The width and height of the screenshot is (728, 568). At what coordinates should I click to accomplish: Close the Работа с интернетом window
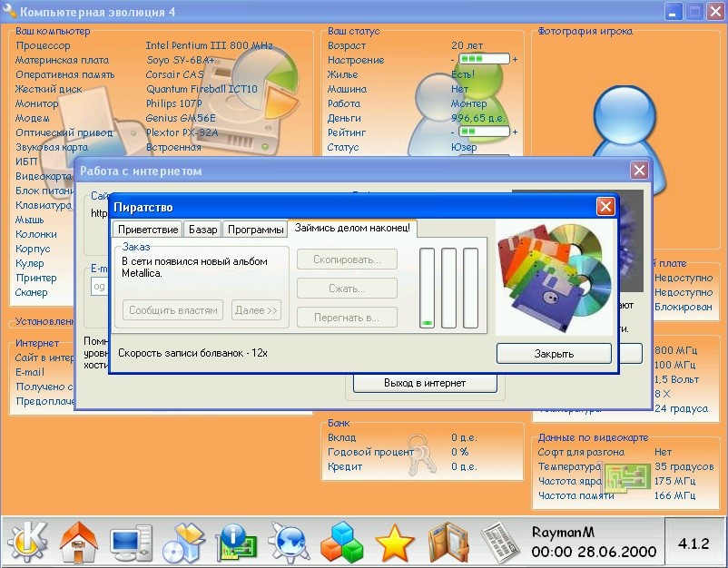(639, 171)
